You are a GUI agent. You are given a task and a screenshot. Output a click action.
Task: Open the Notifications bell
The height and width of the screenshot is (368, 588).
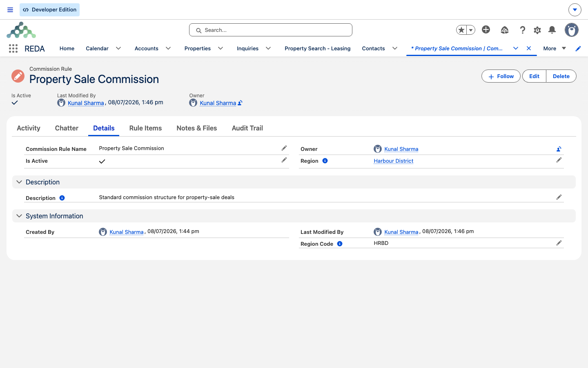coord(552,30)
